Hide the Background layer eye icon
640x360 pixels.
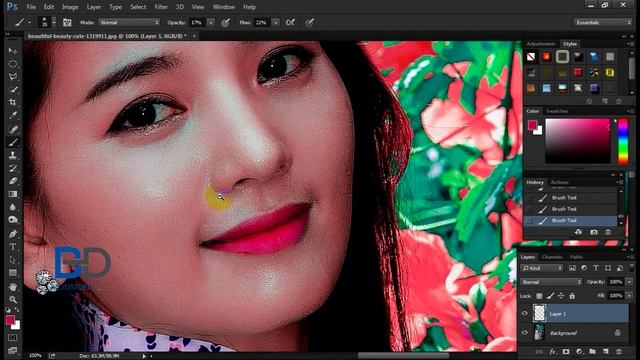pyautogui.click(x=525, y=333)
